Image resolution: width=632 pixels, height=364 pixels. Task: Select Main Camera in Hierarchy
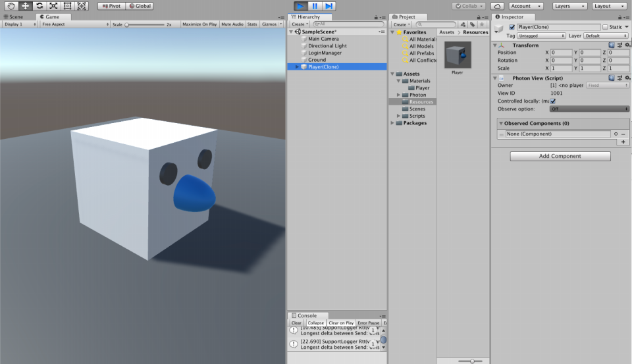(323, 39)
